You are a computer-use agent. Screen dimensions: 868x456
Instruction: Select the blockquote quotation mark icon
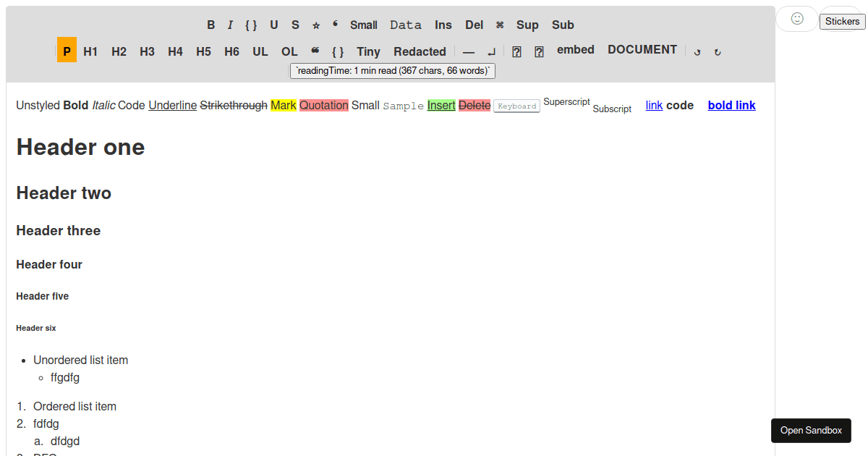315,49
